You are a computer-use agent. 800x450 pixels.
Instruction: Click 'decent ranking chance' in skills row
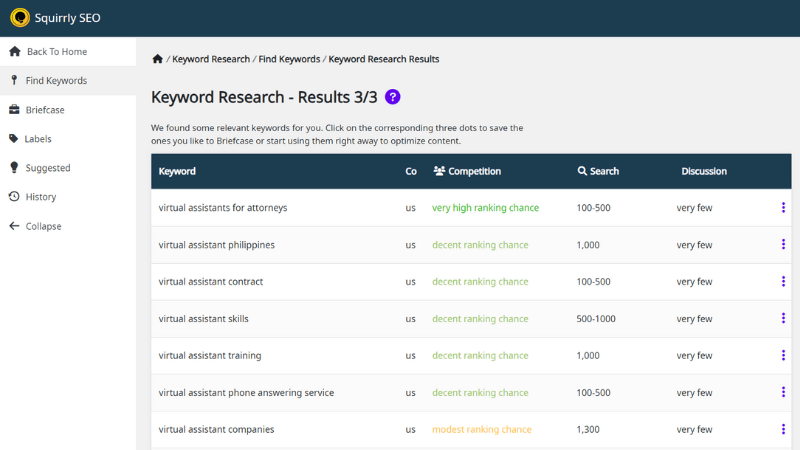pyautogui.click(x=480, y=319)
